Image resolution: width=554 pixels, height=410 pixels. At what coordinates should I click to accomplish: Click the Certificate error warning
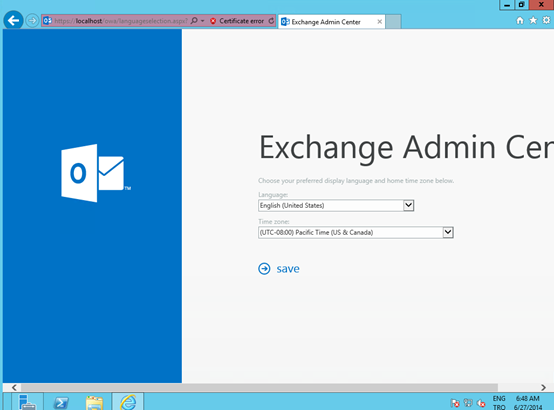(x=237, y=21)
